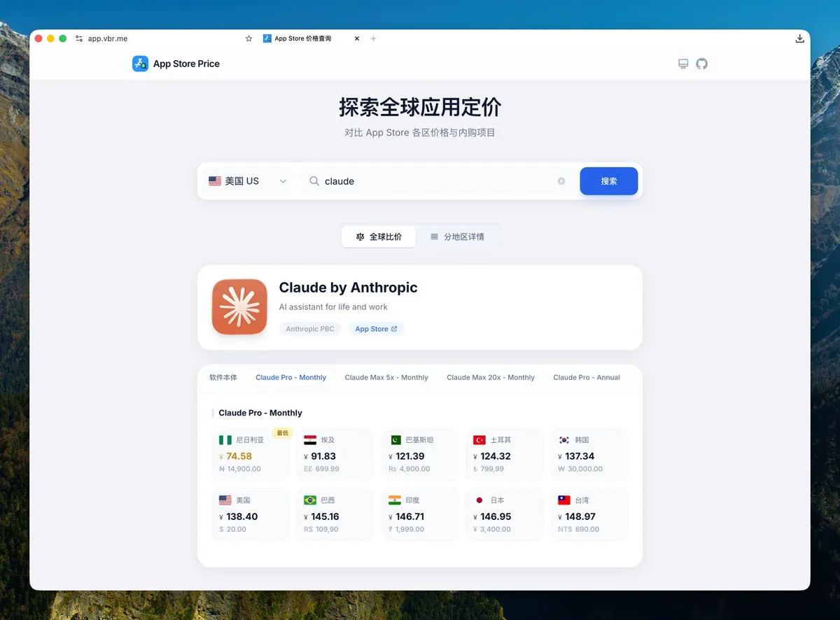Close the App Store 价格查询 browser tab
The height and width of the screenshot is (620, 840).
(x=357, y=38)
